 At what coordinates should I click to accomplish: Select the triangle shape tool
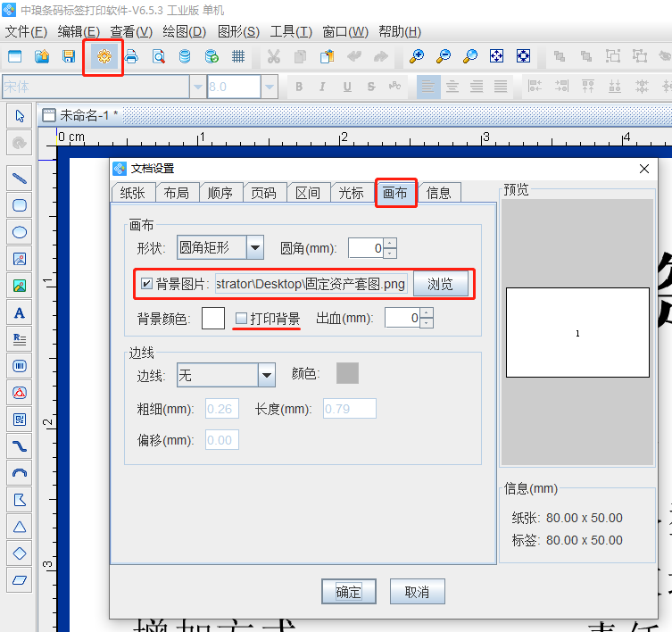pyautogui.click(x=20, y=526)
